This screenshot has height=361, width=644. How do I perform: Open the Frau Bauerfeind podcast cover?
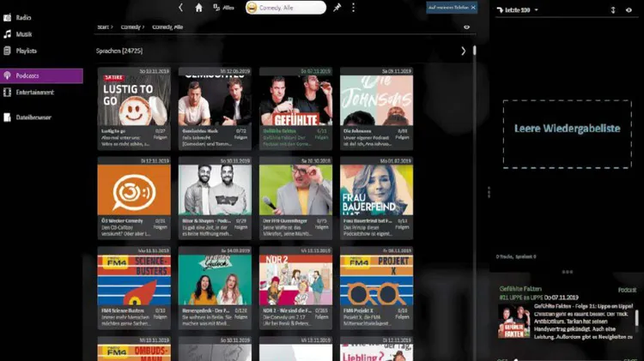click(x=377, y=190)
